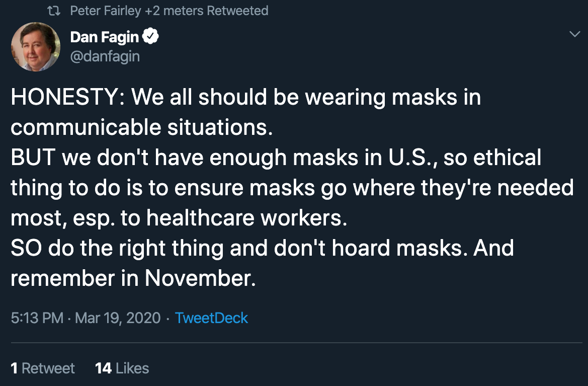The image size is (588, 386).
Task: Click the 'thing to do is to ensure' line
Action: pyautogui.click(x=292, y=188)
